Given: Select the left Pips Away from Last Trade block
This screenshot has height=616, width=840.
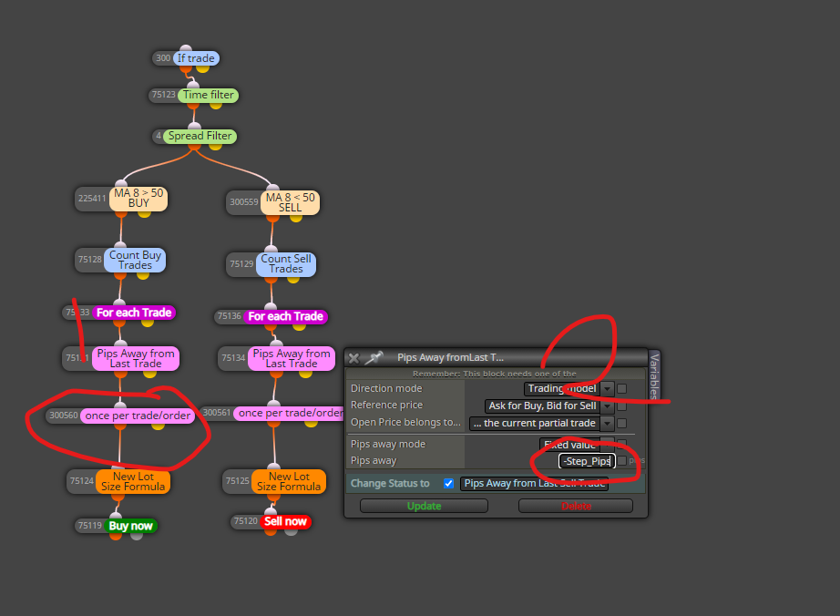Looking at the screenshot, I should 136,358.
